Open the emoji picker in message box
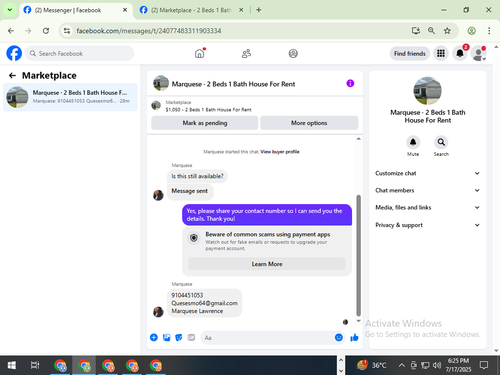 click(339, 337)
